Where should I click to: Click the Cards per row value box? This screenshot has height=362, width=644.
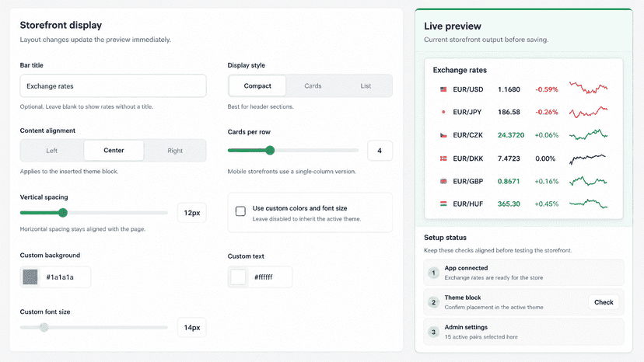point(380,151)
